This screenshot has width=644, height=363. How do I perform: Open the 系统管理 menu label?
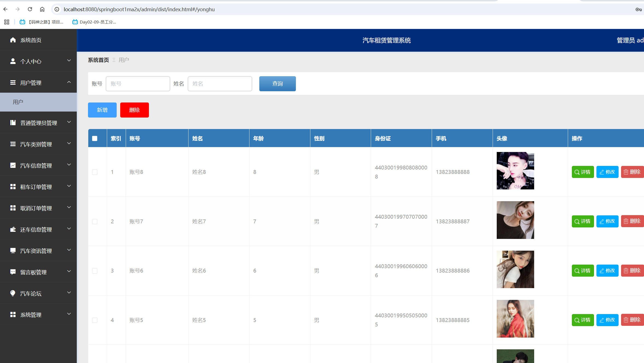click(x=31, y=315)
